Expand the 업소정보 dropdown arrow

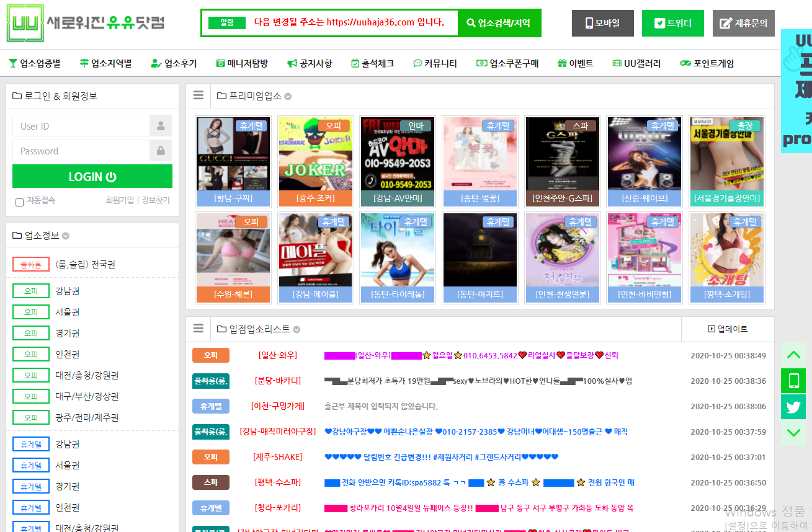click(x=66, y=236)
